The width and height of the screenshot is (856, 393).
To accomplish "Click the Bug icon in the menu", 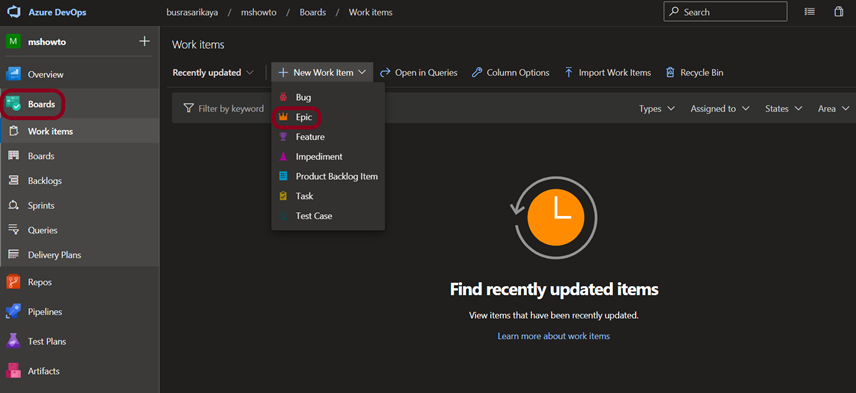I will [x=283, y=97].
